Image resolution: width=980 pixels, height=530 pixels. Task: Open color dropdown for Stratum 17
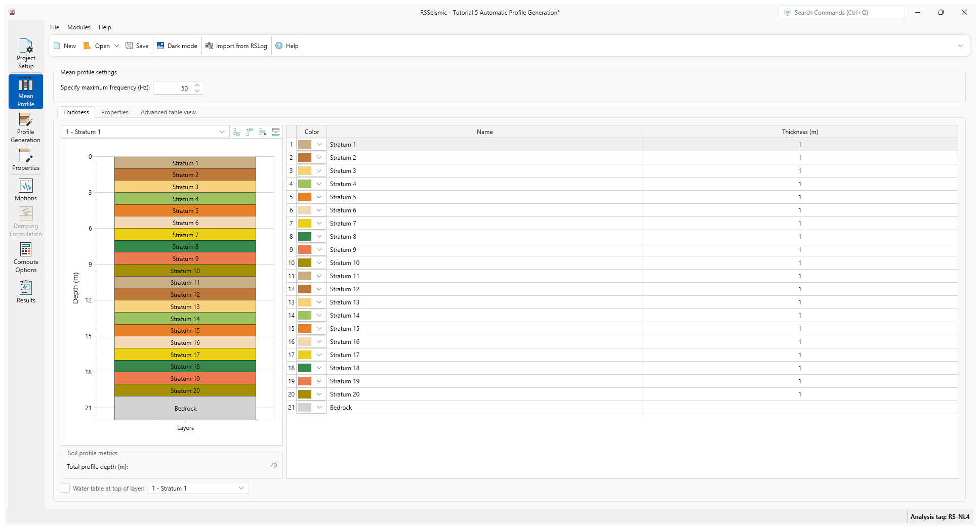(319, 355)
